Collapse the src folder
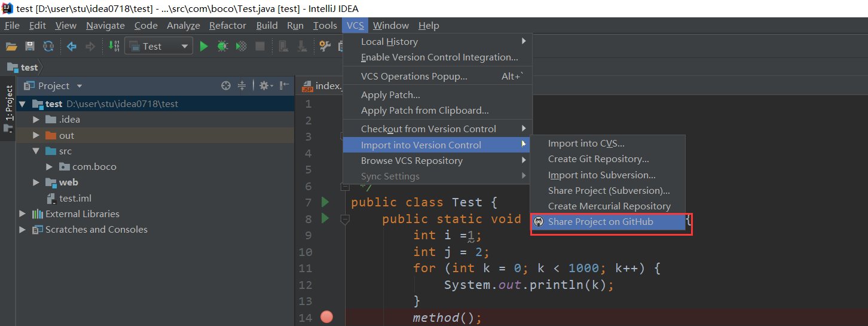Viewport: 868px width, 326px height. point(36,151)
